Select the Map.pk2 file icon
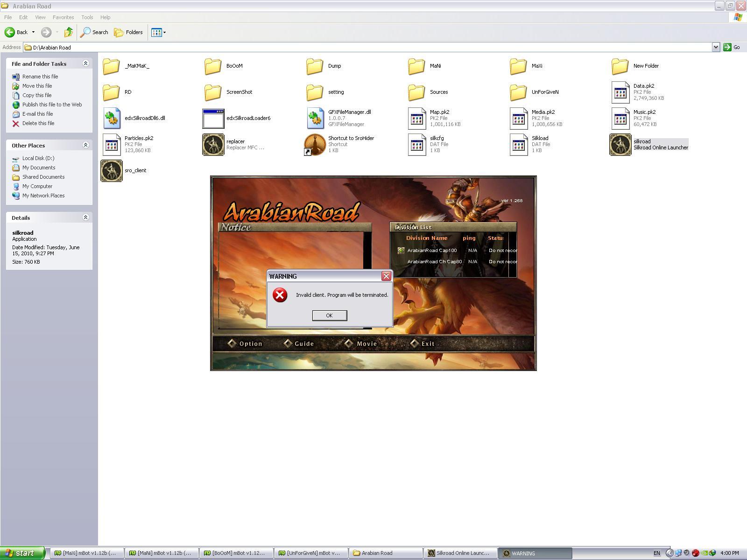 [416, 119]
